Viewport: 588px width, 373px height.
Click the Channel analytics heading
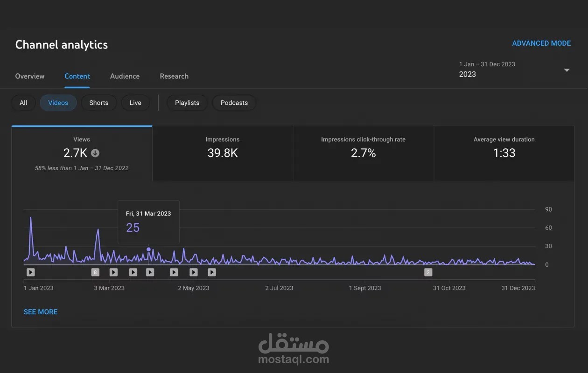62,45
